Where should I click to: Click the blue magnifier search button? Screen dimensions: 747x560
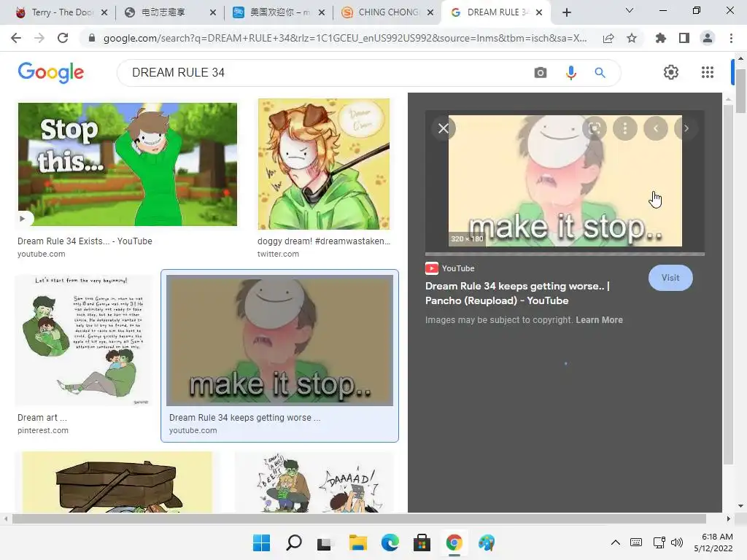600,72
